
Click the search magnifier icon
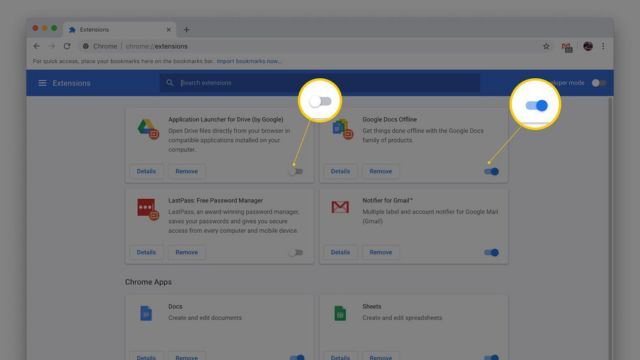point(170,83)
